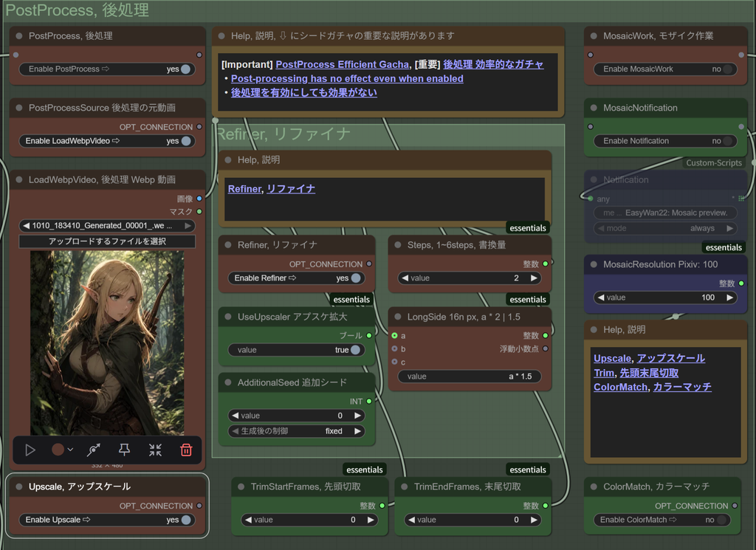Click the bypass node icon in toolbar
The height and width of the screenshot is (550, 756).
[x=94, y=450]
